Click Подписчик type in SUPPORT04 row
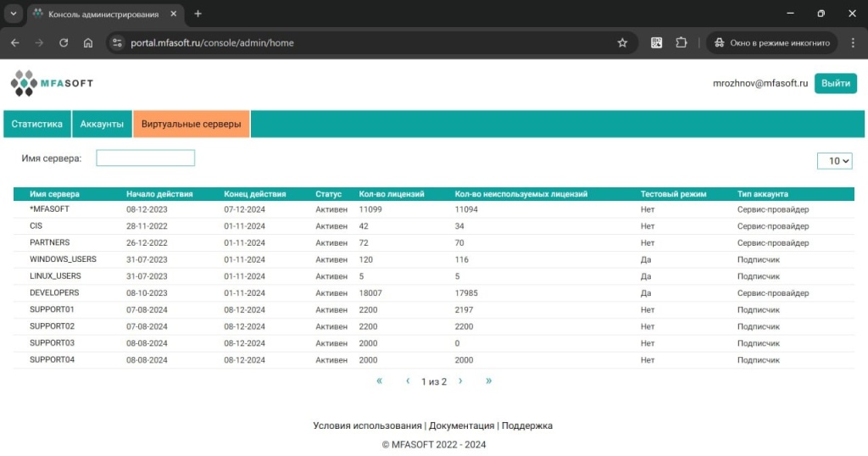This screenshot has height=456, width=868. [x=759, y=359]
